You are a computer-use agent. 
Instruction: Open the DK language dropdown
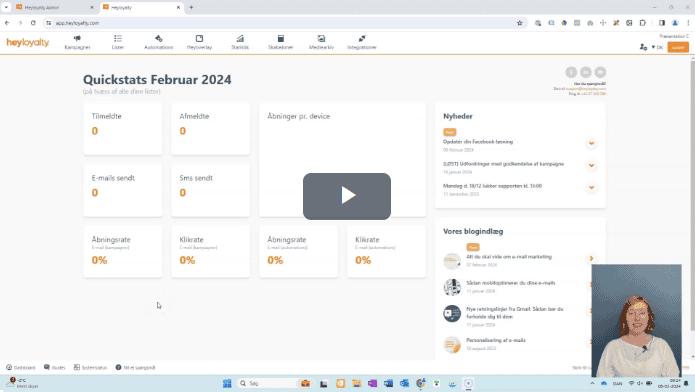657,47
